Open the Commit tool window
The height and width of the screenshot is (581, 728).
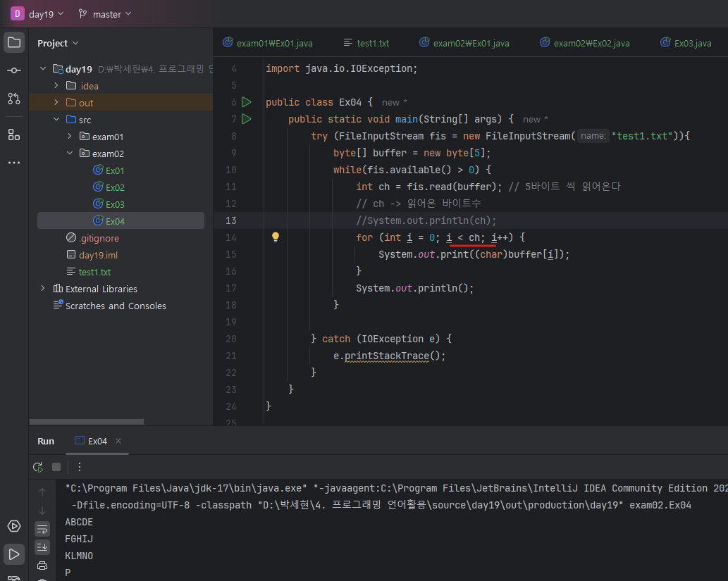[x=13, y=70]
